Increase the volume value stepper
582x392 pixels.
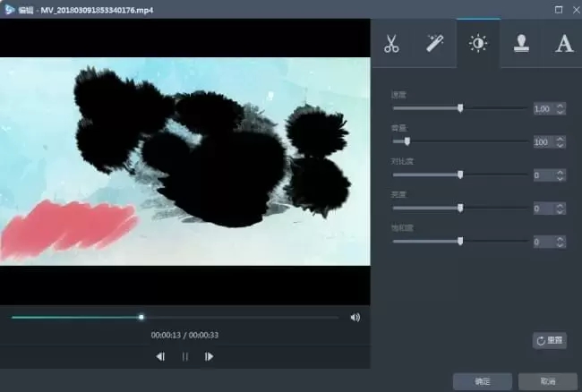click(561, 139)
